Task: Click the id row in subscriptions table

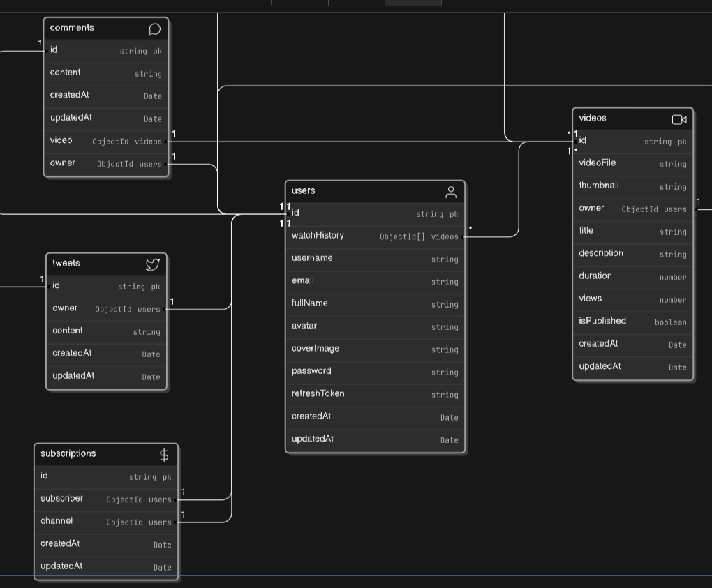Action: (x=106, y=477)
